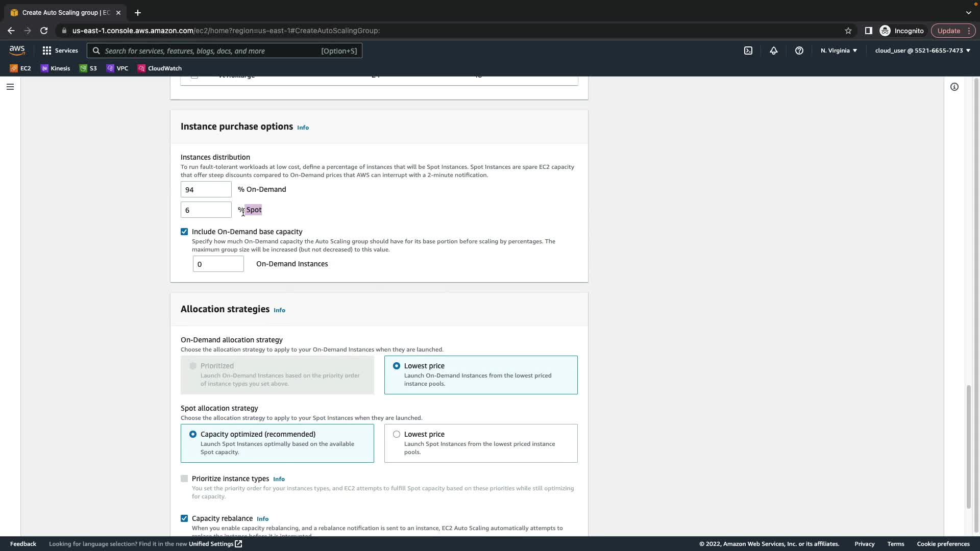Open the cloud_user account dropdown
980x551 pixels.
point(922,51)
